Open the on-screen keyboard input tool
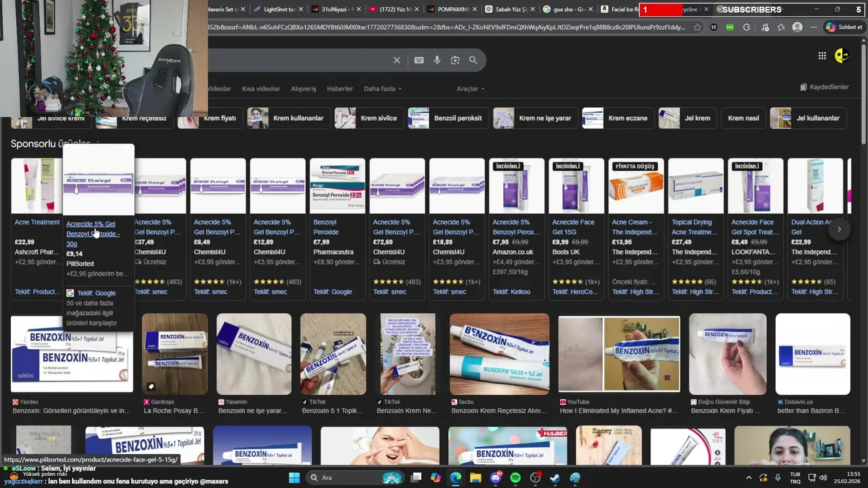The image size is (868, 488). (x=419, y=60)
